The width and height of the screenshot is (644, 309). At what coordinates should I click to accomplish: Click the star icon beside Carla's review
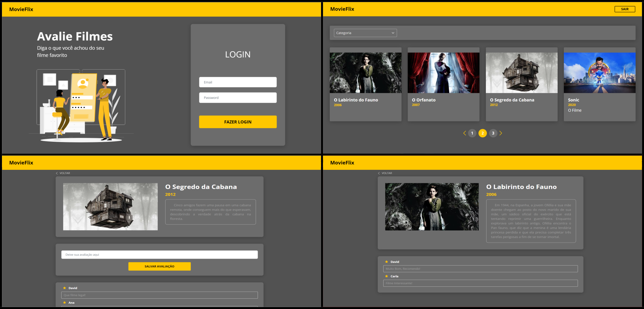pyautogui.click(x=386, y=276)
